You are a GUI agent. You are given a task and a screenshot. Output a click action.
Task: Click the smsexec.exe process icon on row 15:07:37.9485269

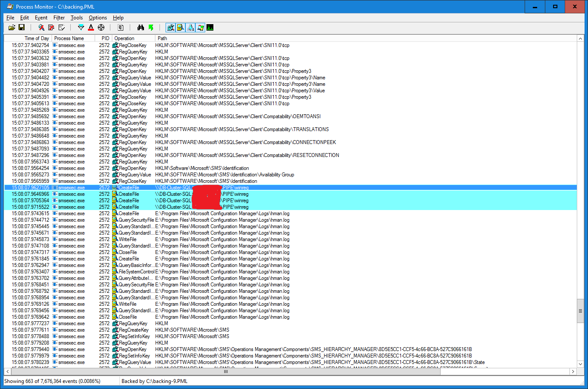pos(55,110)
